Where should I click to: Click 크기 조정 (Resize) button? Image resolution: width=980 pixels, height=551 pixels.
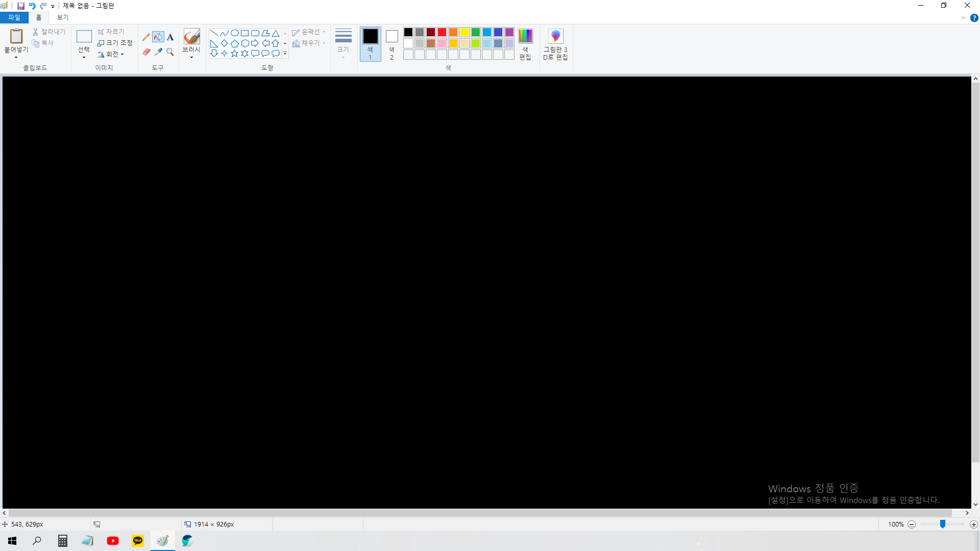point(115,43)
